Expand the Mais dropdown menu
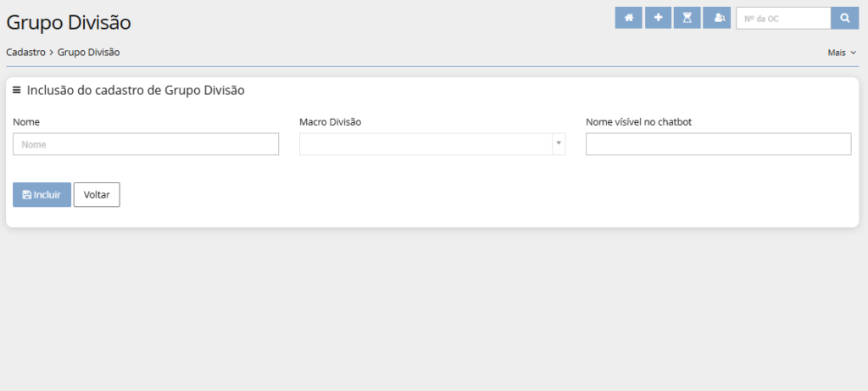Screen dimensions: 868x391 point(842,53)
